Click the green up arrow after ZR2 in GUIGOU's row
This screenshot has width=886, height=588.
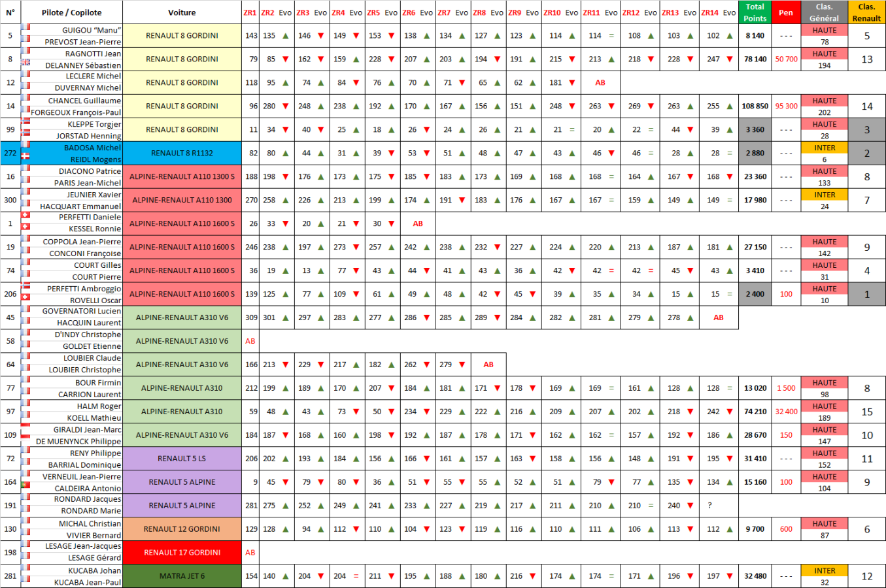(286, 36)
